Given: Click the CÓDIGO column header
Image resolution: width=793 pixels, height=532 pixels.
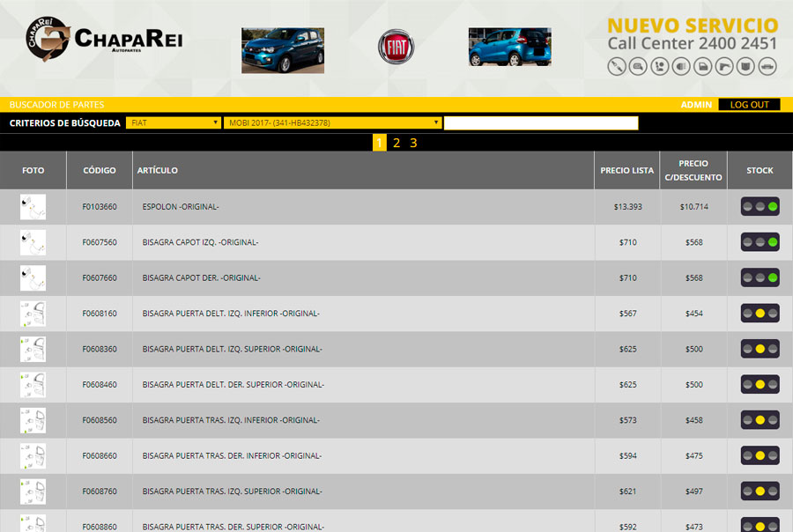Looking at the screenshot, I should pos(99,170).
